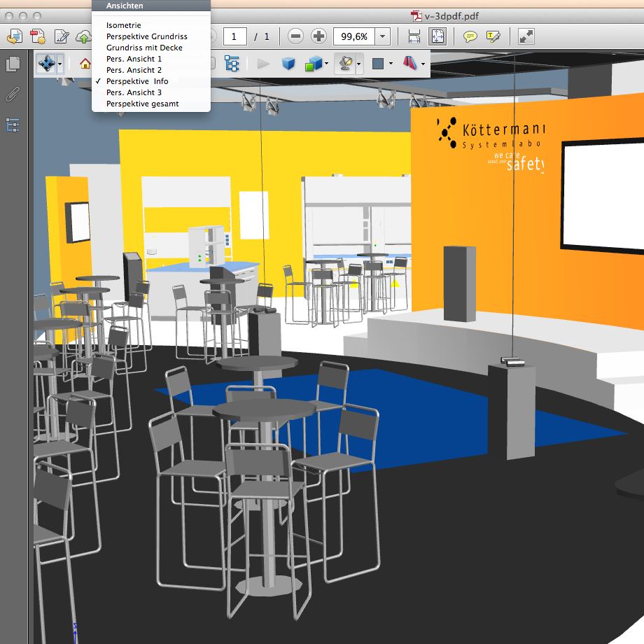The height and width of the screenshot is (644, 644).
Task: Add a sticky note comment
Action: coord(470,36)
